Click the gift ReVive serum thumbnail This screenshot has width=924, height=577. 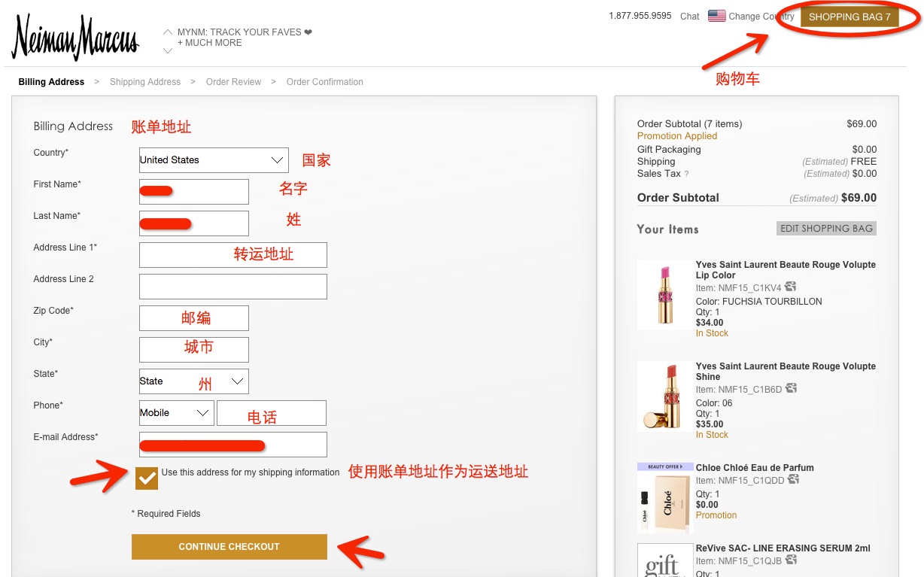pos(664,560)
